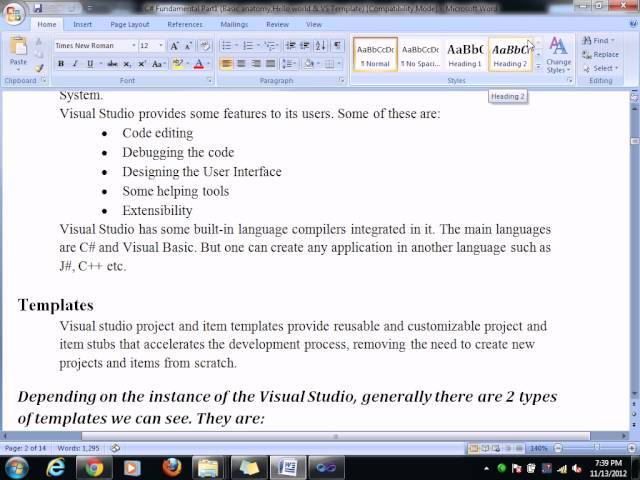640x480 pixels.
Task: Align text left
Action: 226,64
